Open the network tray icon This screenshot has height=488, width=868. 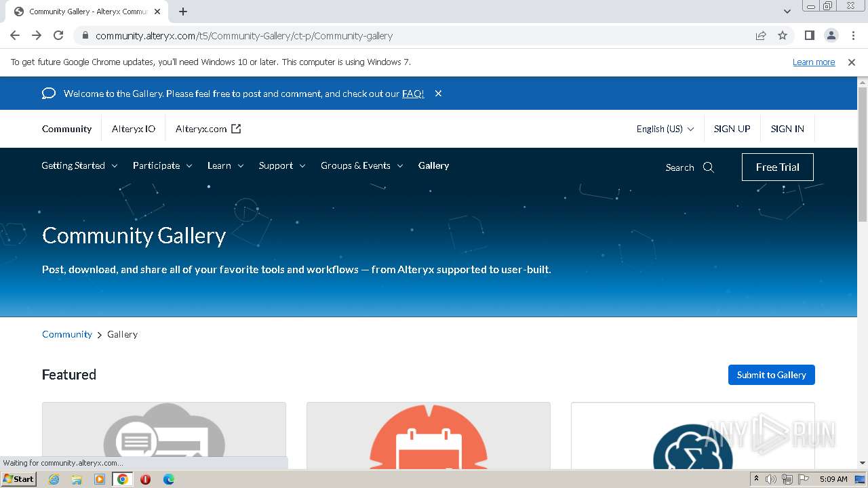787,479
